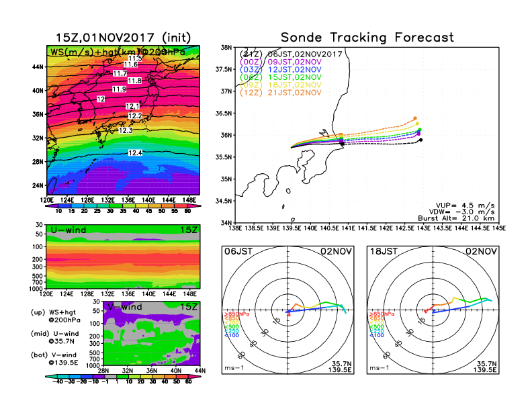Click the "ms-1" unit in the 18JST hodograph
The image size is (532, 411).
(x=380, y=368)
